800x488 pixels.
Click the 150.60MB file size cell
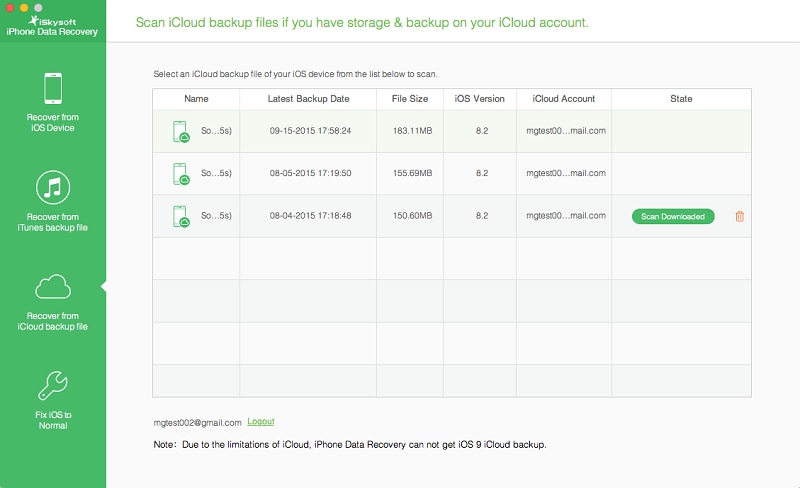pyautogui.click(x=412, y=215)
